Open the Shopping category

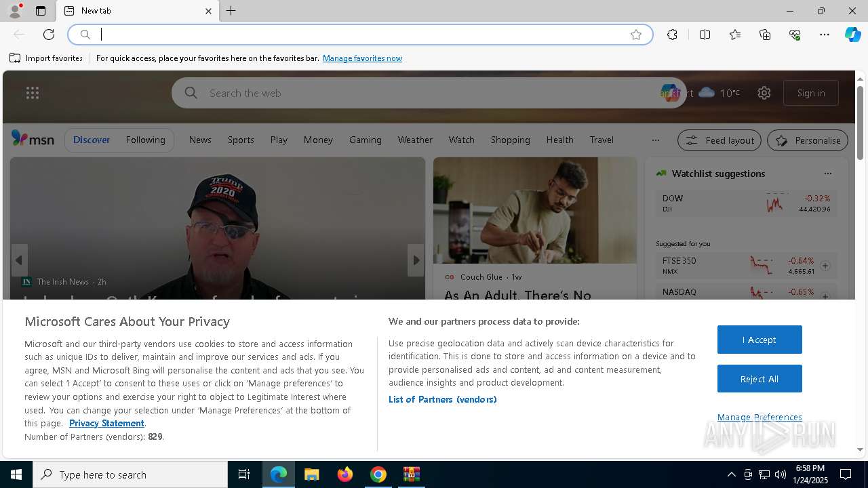pyautogui.click(x=510, y=140)
